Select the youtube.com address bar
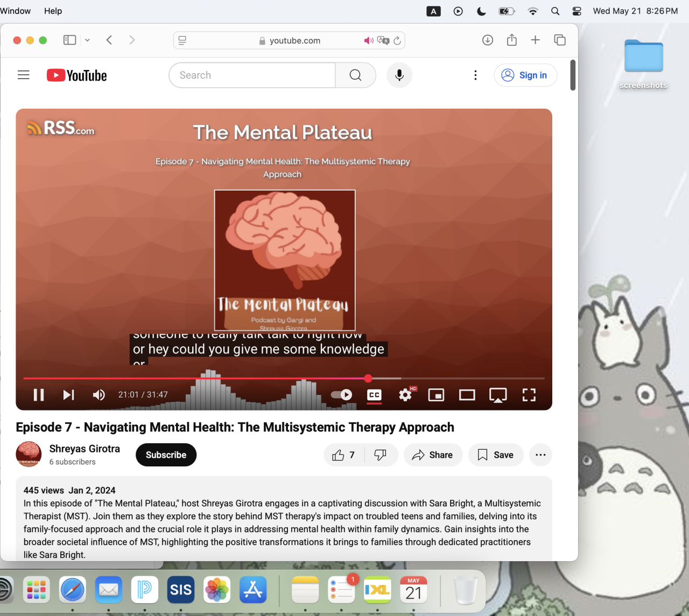The image size is (689, 616). tap(289, 40)
